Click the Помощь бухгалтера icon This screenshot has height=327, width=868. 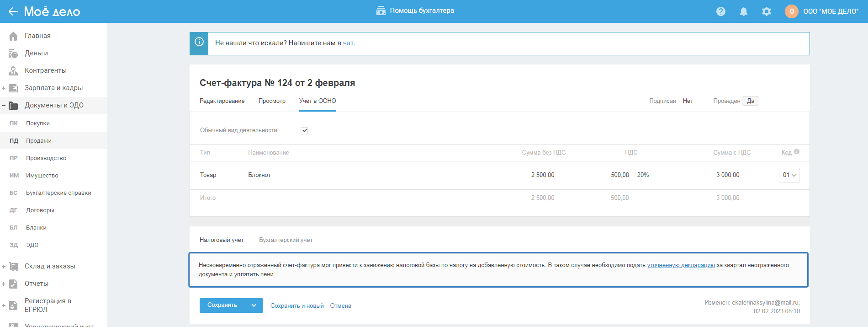coord(381,11)
